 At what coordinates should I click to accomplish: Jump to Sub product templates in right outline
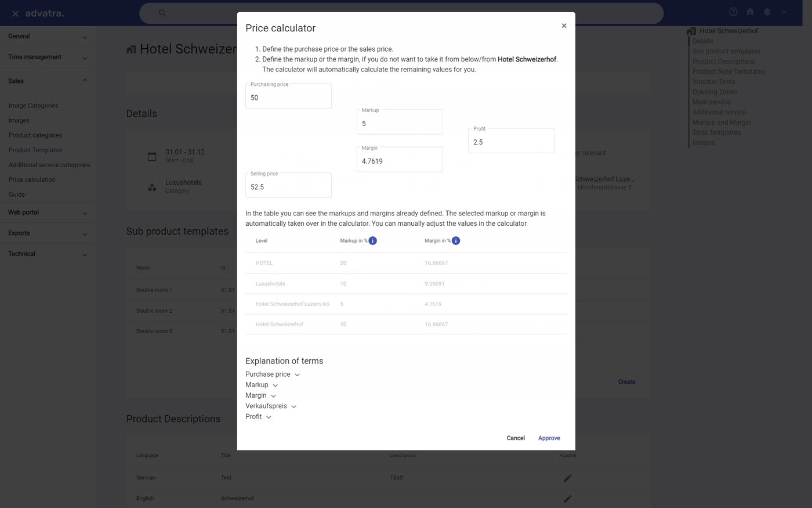pos(726,51)
